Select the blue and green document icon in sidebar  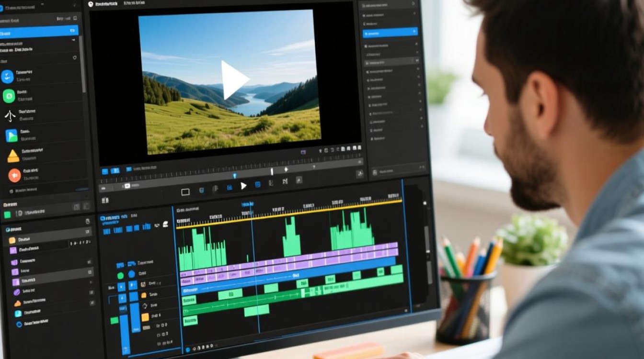click(11, 135)
